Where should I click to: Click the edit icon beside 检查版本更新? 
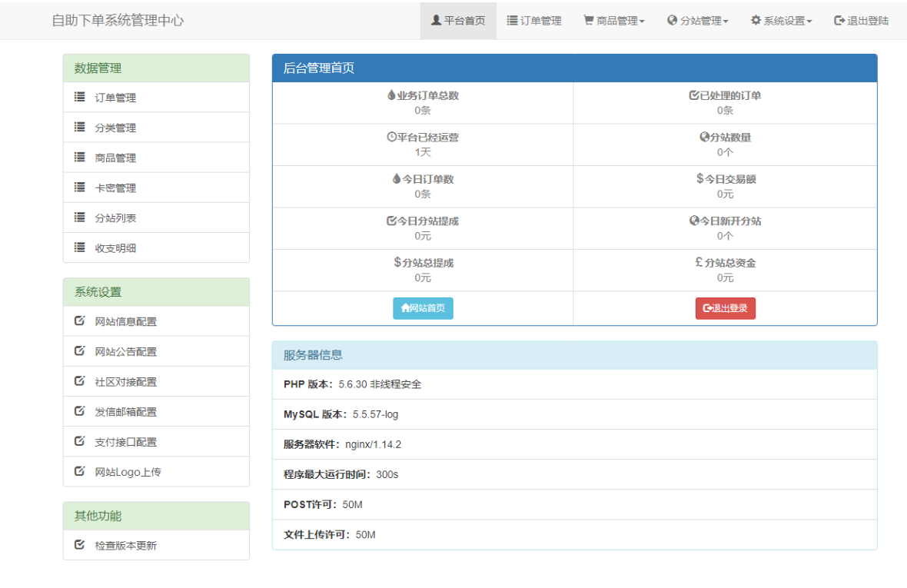(78, 544)
